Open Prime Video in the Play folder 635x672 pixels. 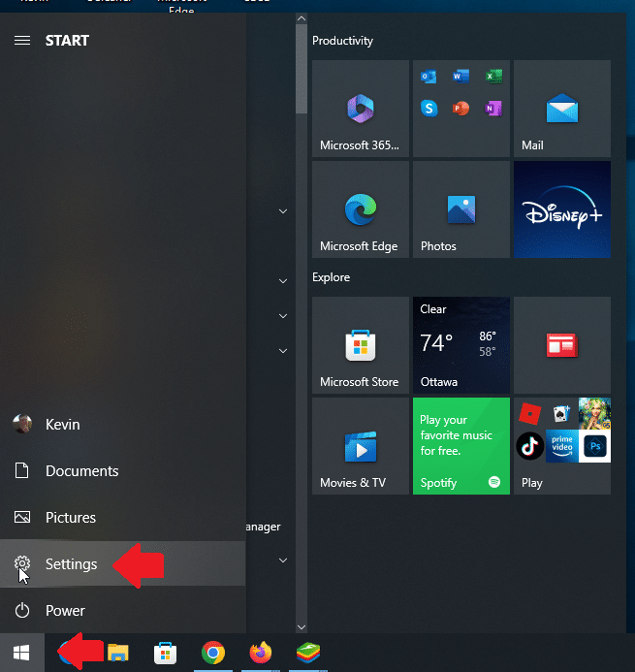(x=562, y=446)
